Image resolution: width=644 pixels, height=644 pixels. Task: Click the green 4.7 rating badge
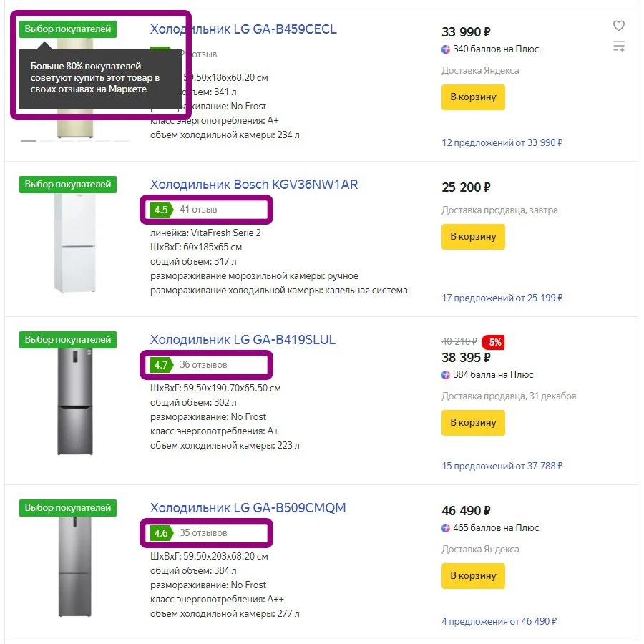[160, 365]
